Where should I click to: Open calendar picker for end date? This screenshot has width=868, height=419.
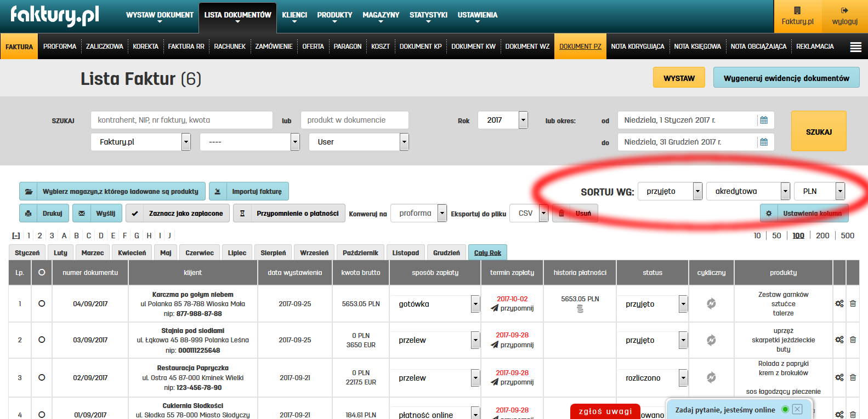coord(763,142)
